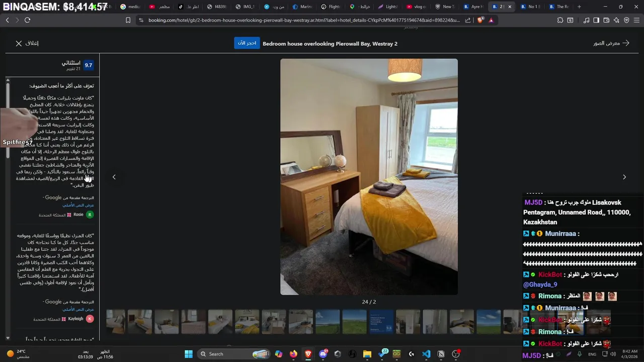The width and height of the screenshot is (644, 362).
Task: Open browser extensions puzzle icon
Action: tap(560, 20)
